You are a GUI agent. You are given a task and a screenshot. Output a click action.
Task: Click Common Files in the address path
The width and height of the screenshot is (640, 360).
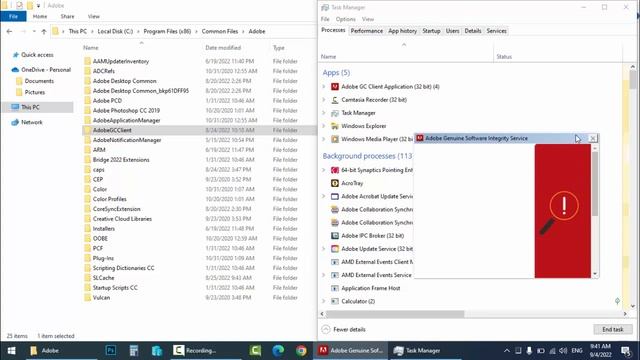coord(220,31)
